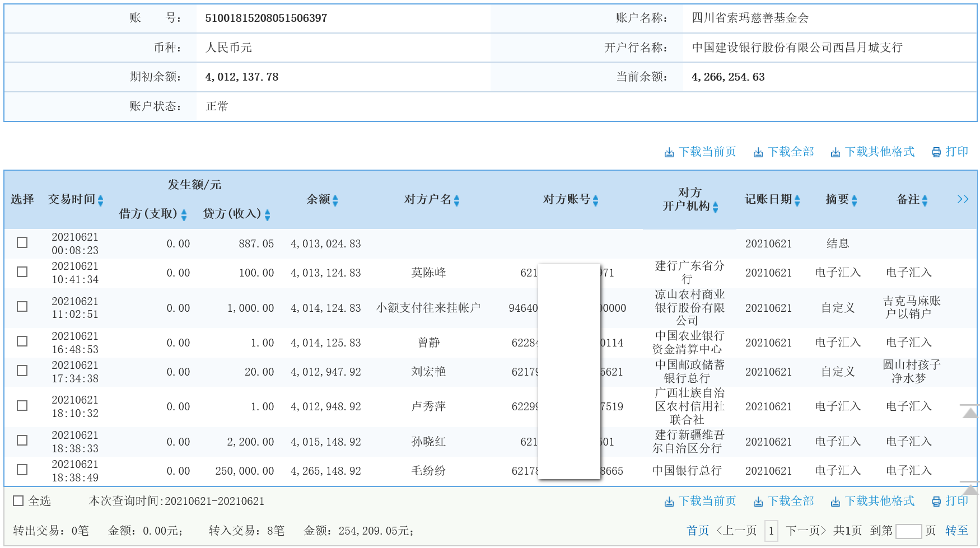Viewport: 980px width, 548px height.
Task: Sort the credit (贷方) column
Action: coord(267,214)
